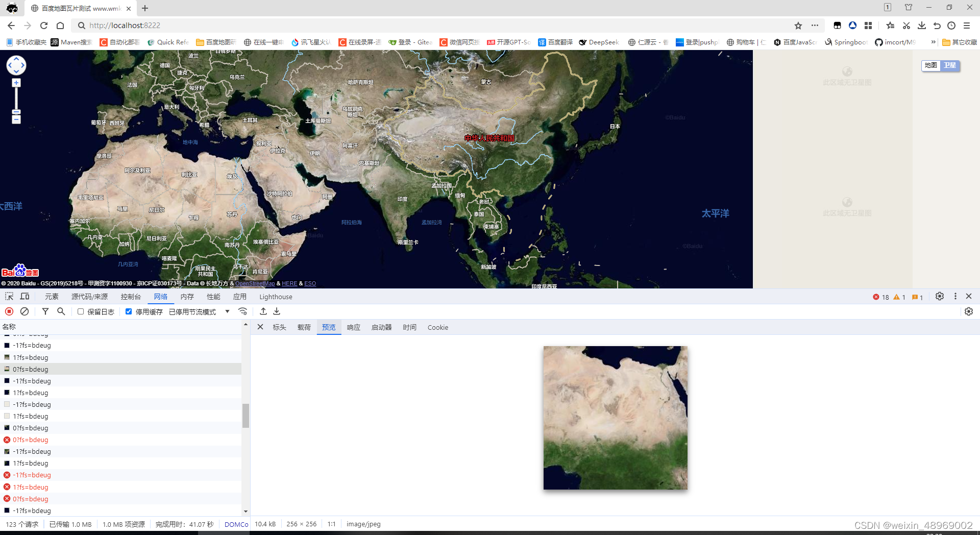The height and width of the screenshot is (535, 980).
Task: Enable the 保留日志 checkbox
Action: [80, 311]
